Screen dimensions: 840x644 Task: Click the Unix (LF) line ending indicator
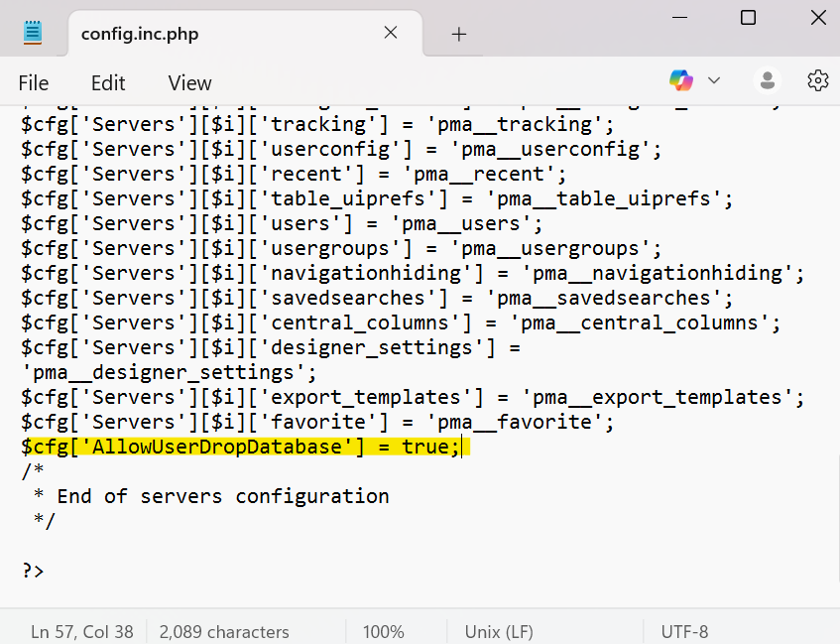point(499,632)
